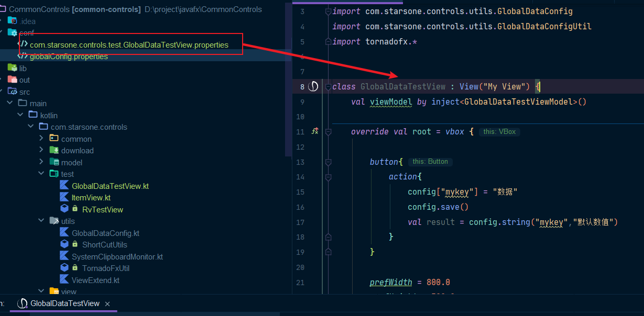Click the lock icon beside RvTestView
This screenshot has width=644, height=316.
click(x=75, y=209)
